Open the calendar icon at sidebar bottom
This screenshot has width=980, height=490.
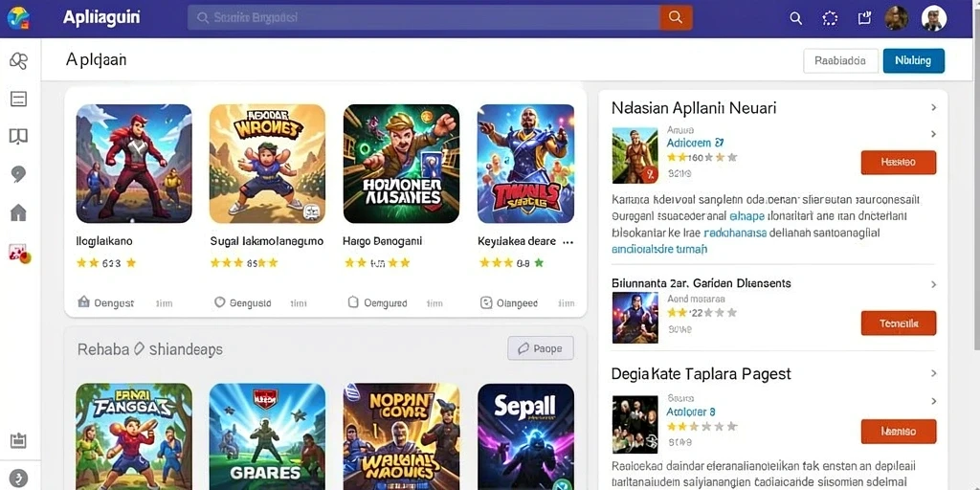[19, 440]
